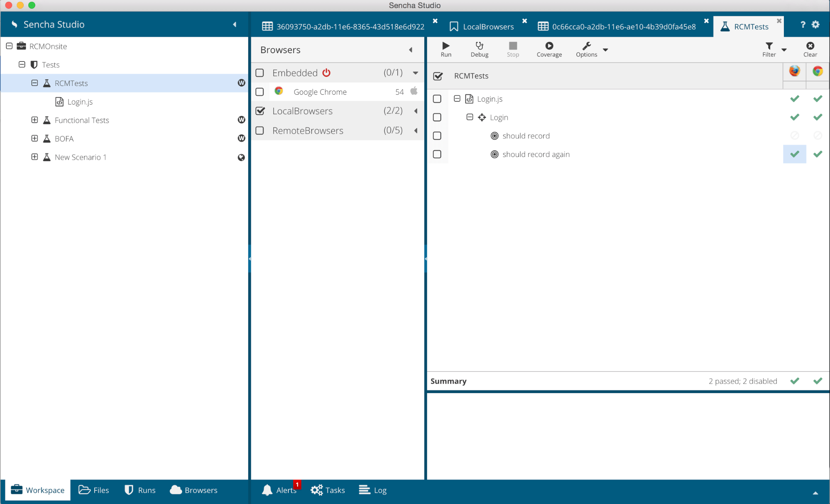Collapse the Browsers panel
Image resolution: width=830 pixels, height=504 pixels.
pyautogui.click(x=411, y=50)
